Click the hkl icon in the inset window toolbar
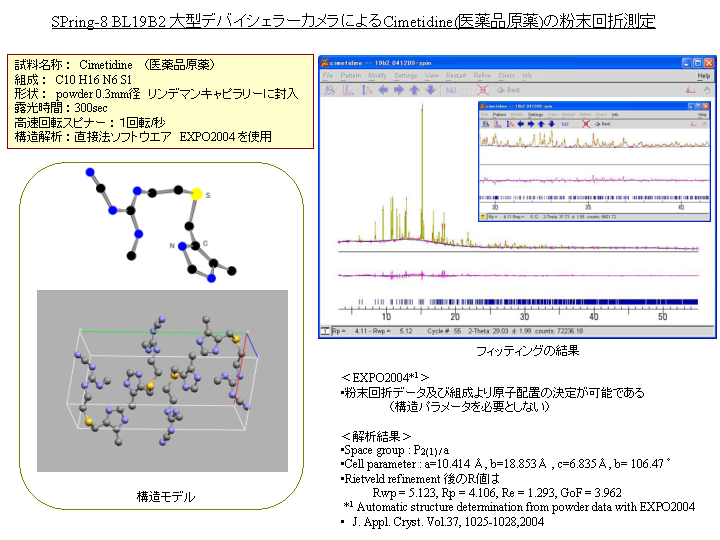The height and width of the screenshot is (540, 720). [x=565, y=124]
